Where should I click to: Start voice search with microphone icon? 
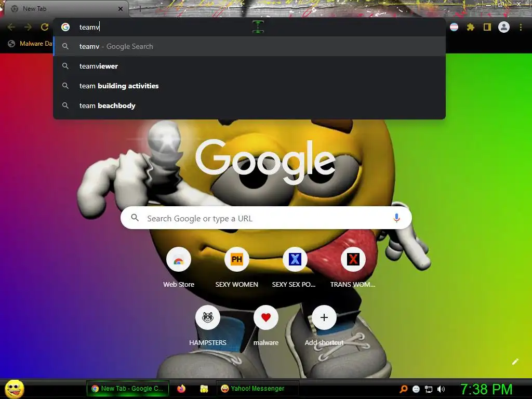click(x=396, y=218)
